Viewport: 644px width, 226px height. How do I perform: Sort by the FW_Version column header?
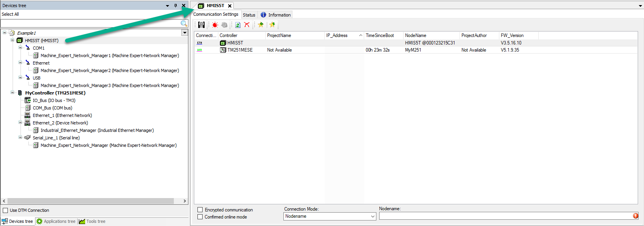pos(519,35)
